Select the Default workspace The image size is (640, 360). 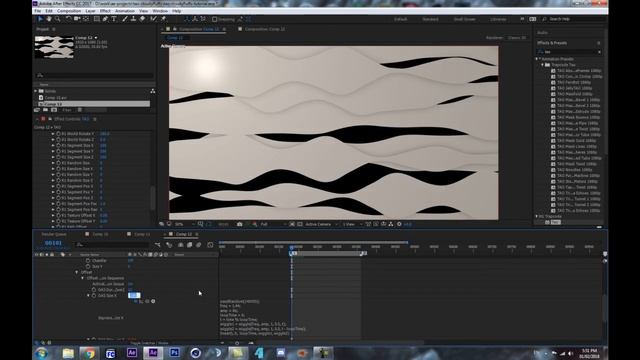(400, 19)
